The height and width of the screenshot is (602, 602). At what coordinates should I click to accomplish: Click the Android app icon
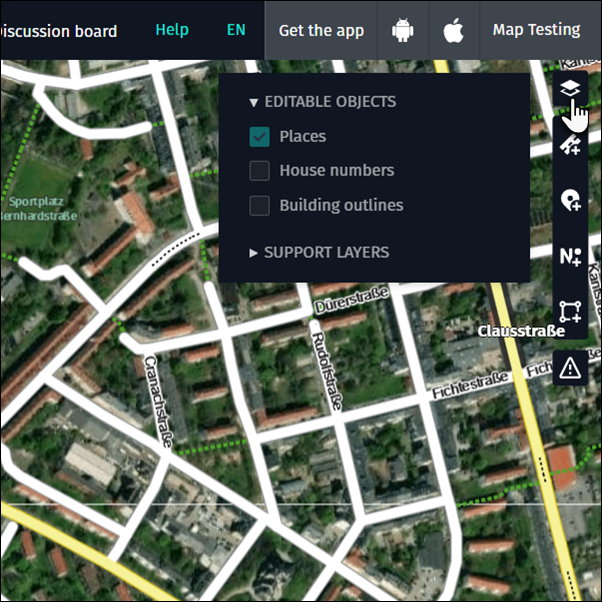pos(402,30)
